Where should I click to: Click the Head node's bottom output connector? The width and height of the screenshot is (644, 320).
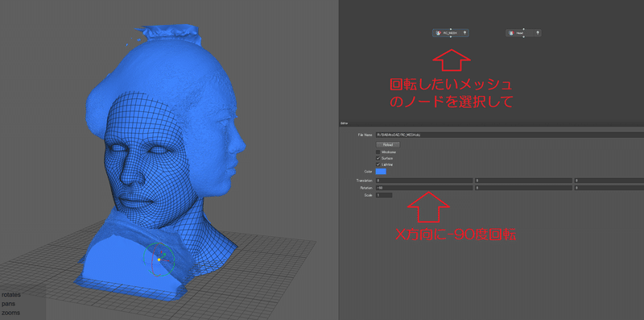click(523, 37)
